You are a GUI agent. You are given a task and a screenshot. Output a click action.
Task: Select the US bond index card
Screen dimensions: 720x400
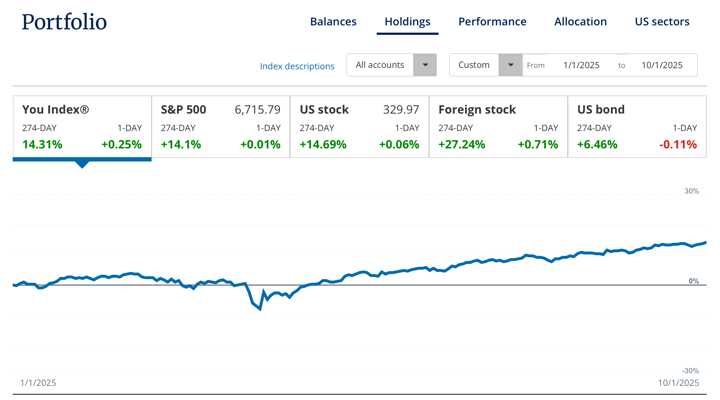tap(636, 127)
